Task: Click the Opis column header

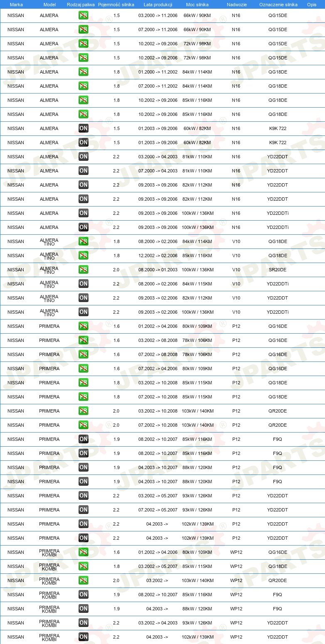Action: (x=312, y=5)
